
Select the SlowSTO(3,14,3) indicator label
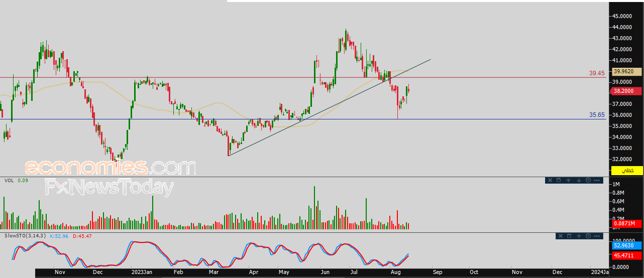click(25, 235)
